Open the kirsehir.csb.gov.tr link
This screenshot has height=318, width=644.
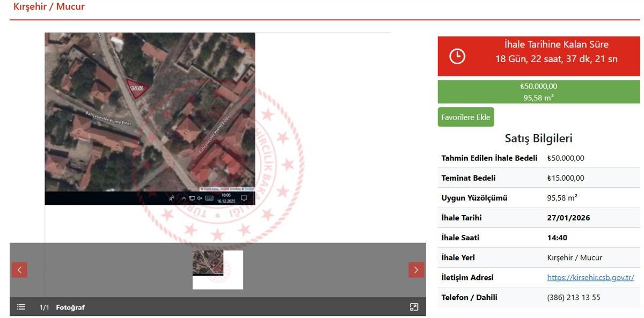590,277
